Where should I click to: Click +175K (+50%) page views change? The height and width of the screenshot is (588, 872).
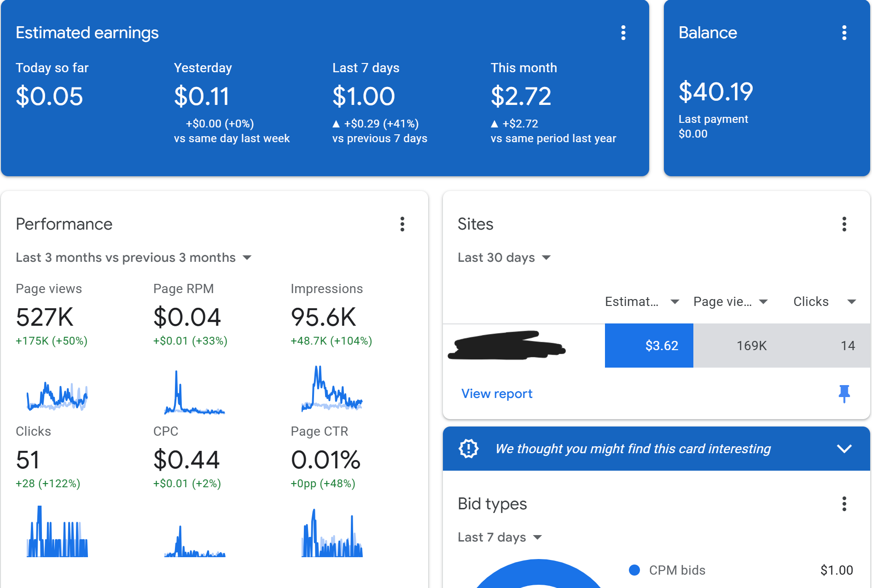pyautogui.click(x=52, y=341)
